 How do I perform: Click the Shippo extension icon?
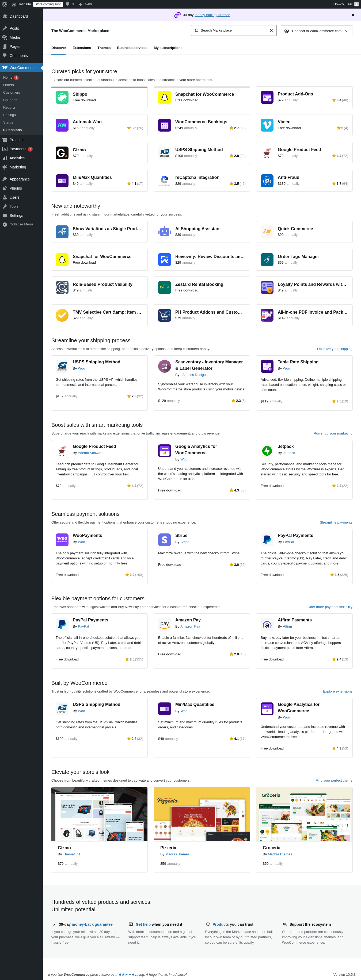62,97
